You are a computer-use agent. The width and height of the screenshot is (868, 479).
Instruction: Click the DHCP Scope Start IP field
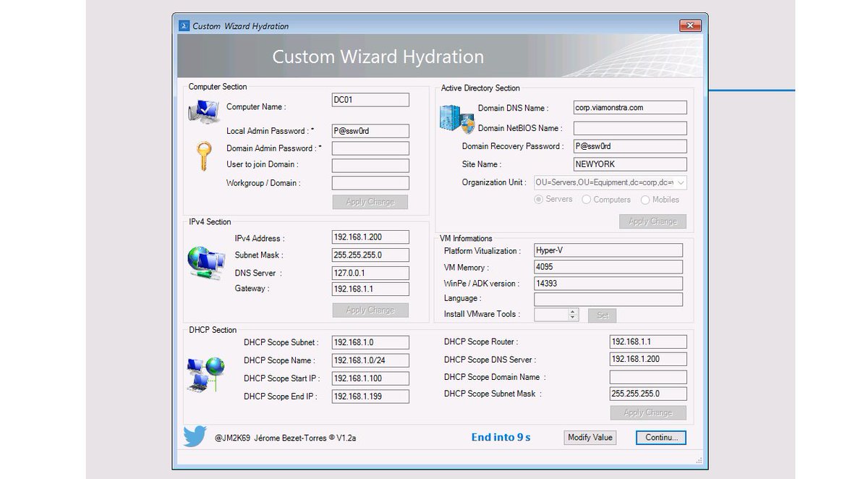(x=370, y=378)
